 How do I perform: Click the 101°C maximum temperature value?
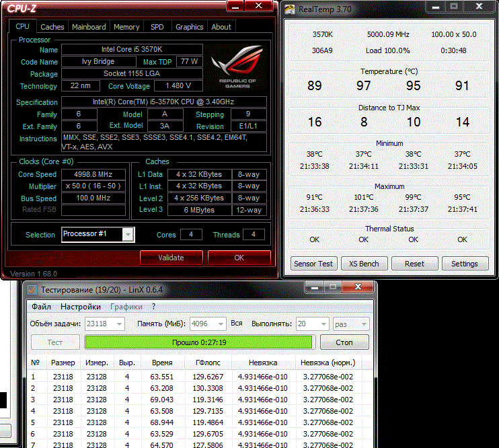363,197
